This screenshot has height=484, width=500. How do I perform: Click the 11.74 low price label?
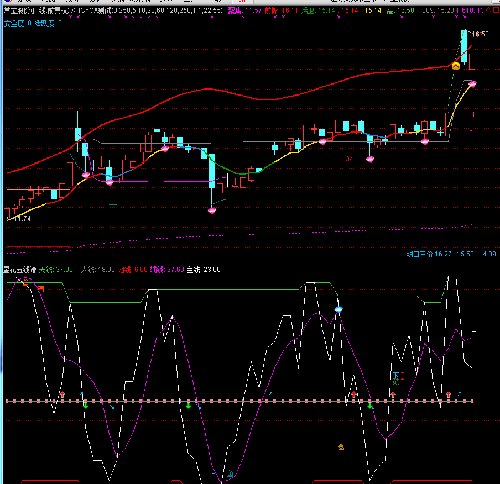21,219
